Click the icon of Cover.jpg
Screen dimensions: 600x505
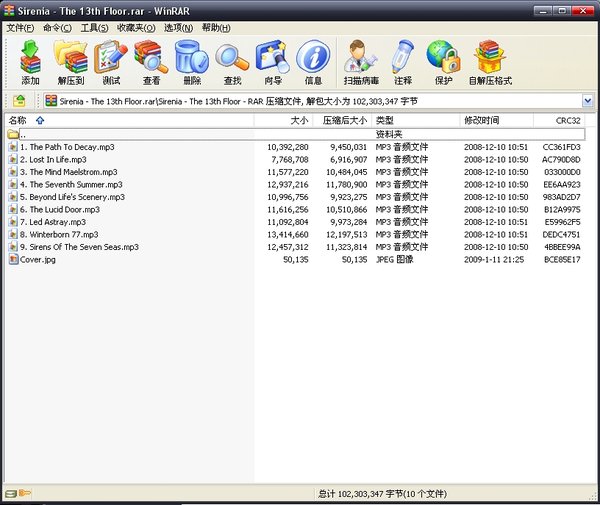[13, 259]
